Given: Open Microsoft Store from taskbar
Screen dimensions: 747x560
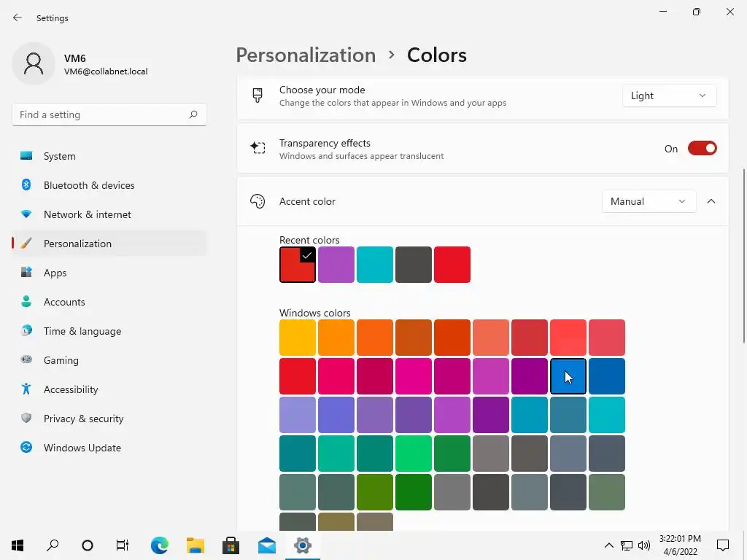Looking at the screenshot, I should [231, 545].
